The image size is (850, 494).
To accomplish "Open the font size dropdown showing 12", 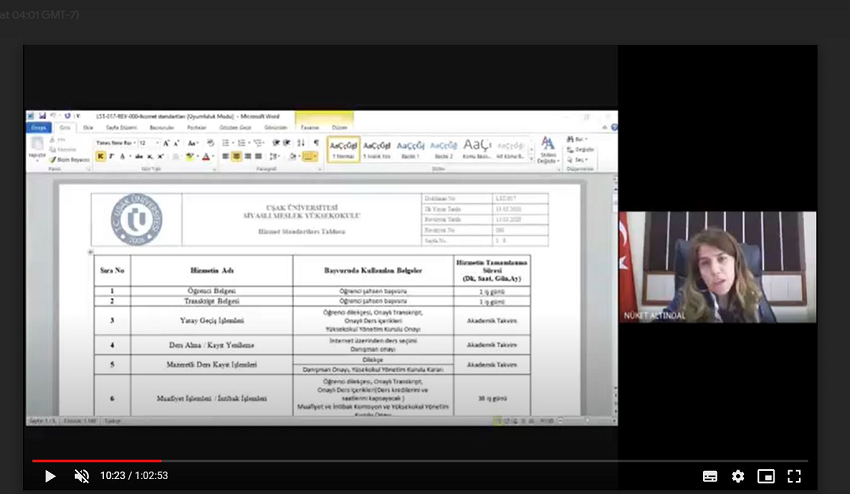I will pyautogui.click(x=156, y=143).
